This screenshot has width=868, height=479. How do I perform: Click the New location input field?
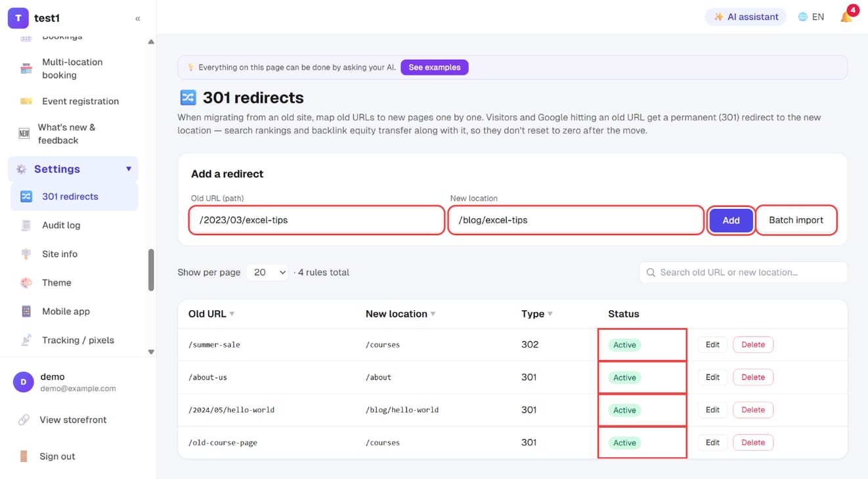pos(575,220)
